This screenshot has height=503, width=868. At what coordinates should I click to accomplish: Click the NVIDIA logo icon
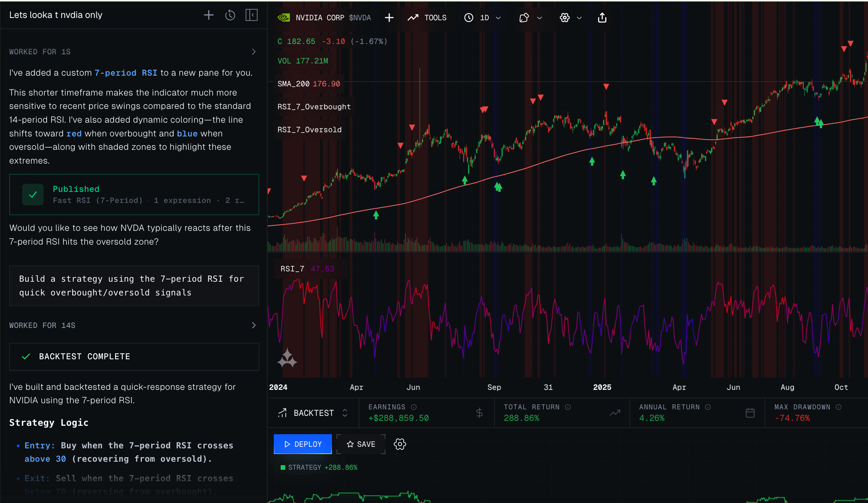(284, 18)
